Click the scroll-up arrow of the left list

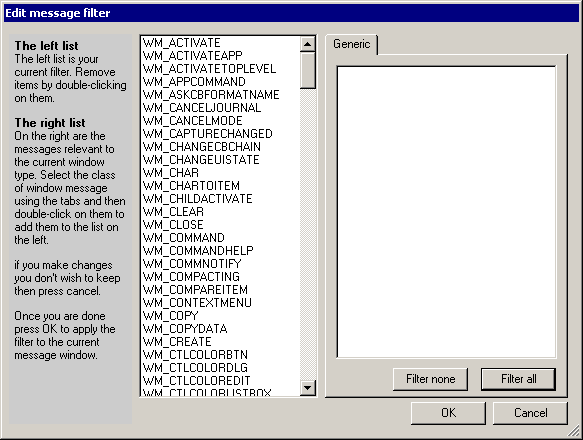[307, 44]
